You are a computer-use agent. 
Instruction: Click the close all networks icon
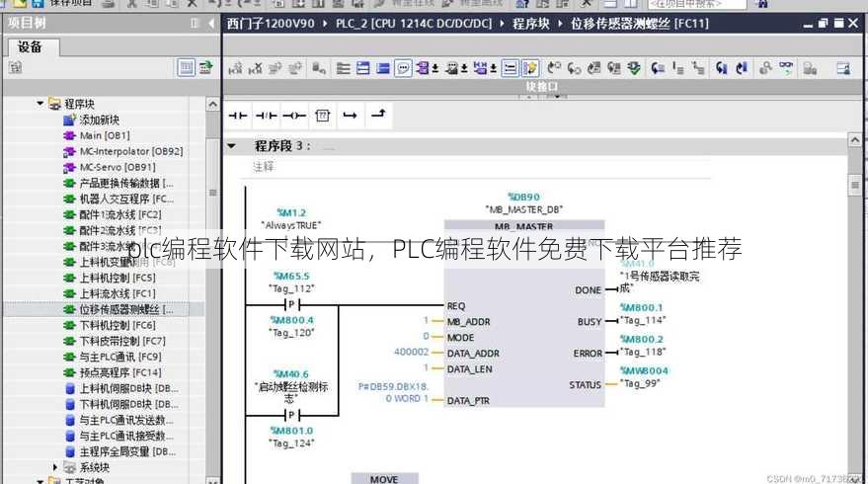point(383,69)
